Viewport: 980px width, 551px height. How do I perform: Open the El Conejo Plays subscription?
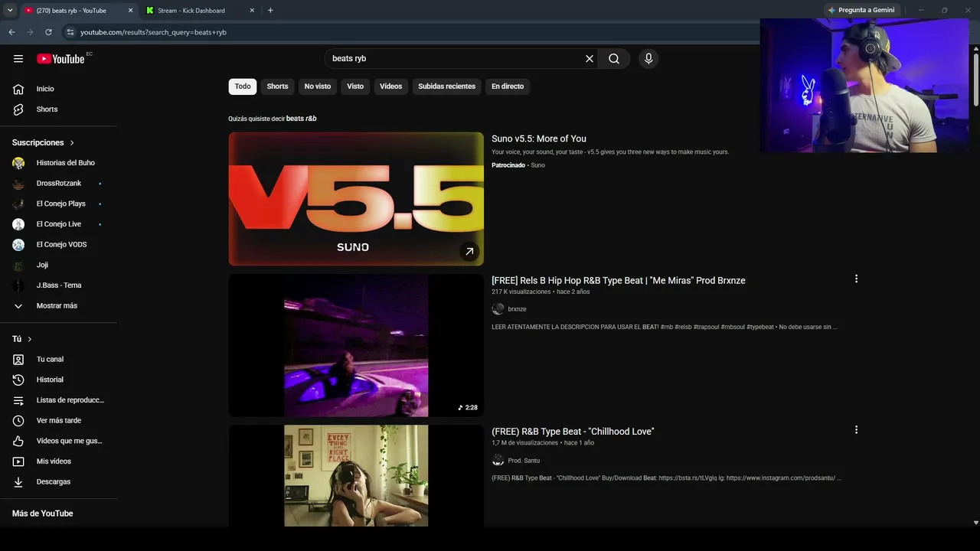pyautogui.click(x=59, y=204)
